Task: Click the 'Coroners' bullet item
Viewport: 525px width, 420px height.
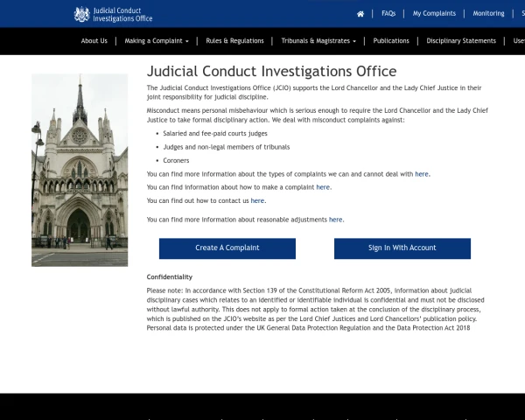Action: (x=176, y=160)
